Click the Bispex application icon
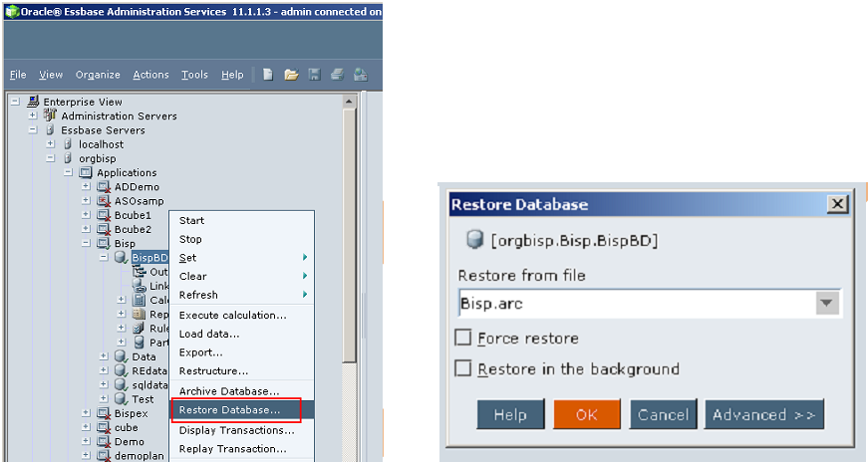This screenshot has height=462, width=868. pos(104,413)
